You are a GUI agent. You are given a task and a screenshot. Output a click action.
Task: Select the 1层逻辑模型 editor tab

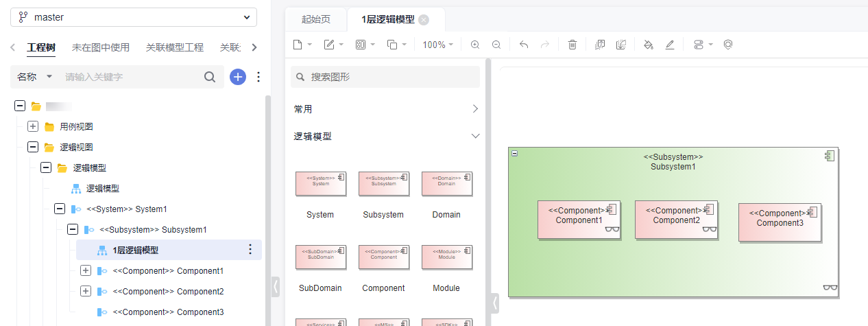click(388, 20)
